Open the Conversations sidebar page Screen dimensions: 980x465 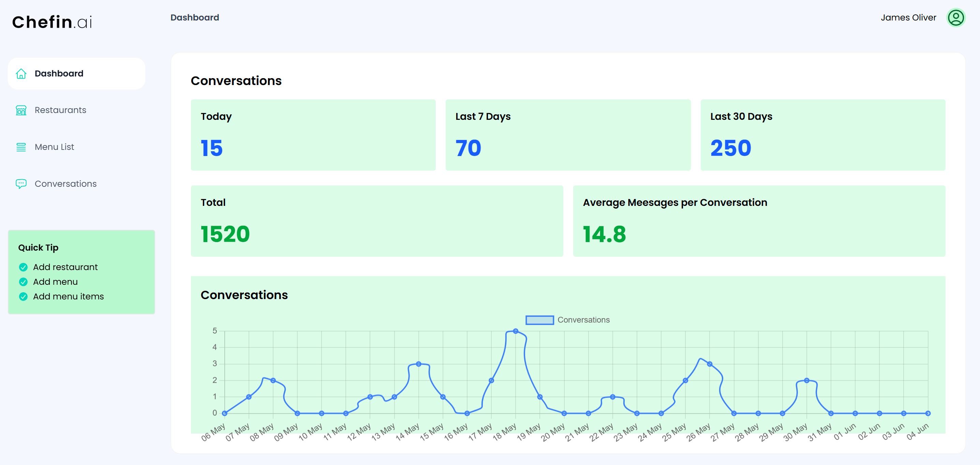65,184
